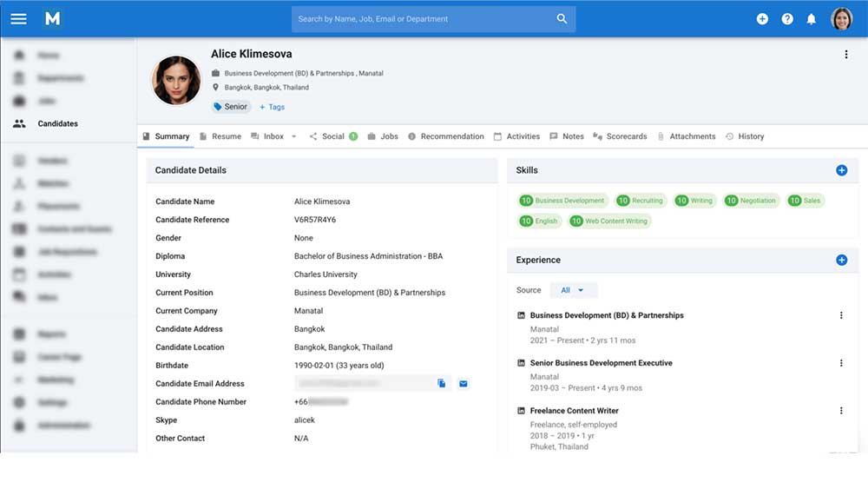Open the Recommendation tab
Image resolution: width=868 pixels, height=489 pixels.
[446, 136]
